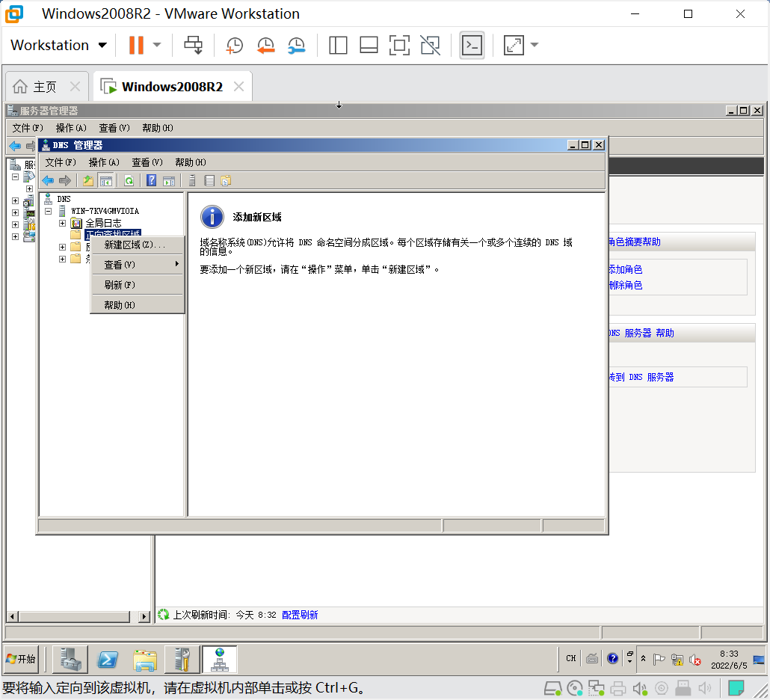Click the green refresh toolbar icon

tap(129, 181)
